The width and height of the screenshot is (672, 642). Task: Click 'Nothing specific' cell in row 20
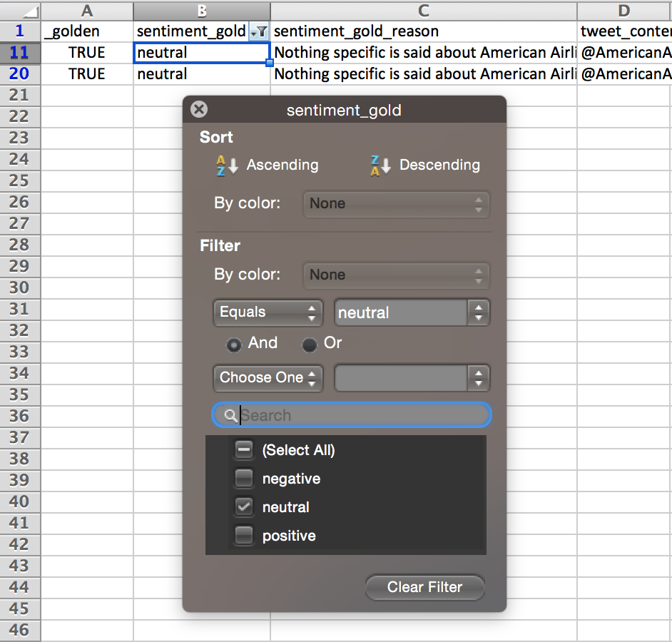click(x=424, y=74)
